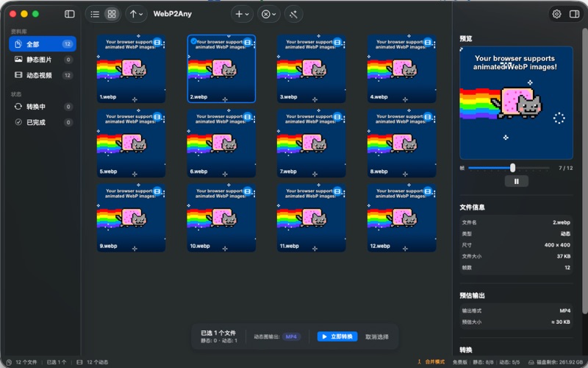Click animated badge icon on 5.webp

[157, 117]
